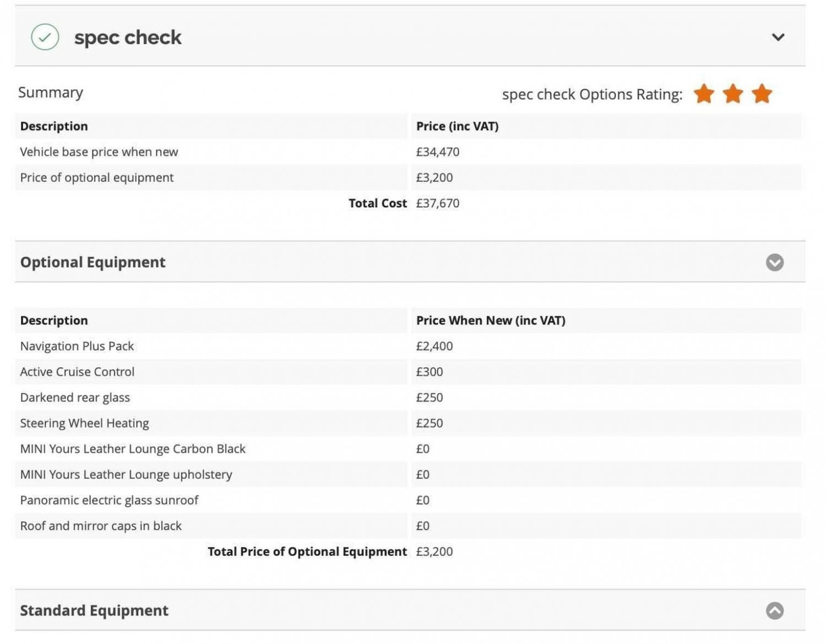Click Panoramic electric glass sunroof row
This screenshot has width=826, height=644.
click(x=109, y=500)
